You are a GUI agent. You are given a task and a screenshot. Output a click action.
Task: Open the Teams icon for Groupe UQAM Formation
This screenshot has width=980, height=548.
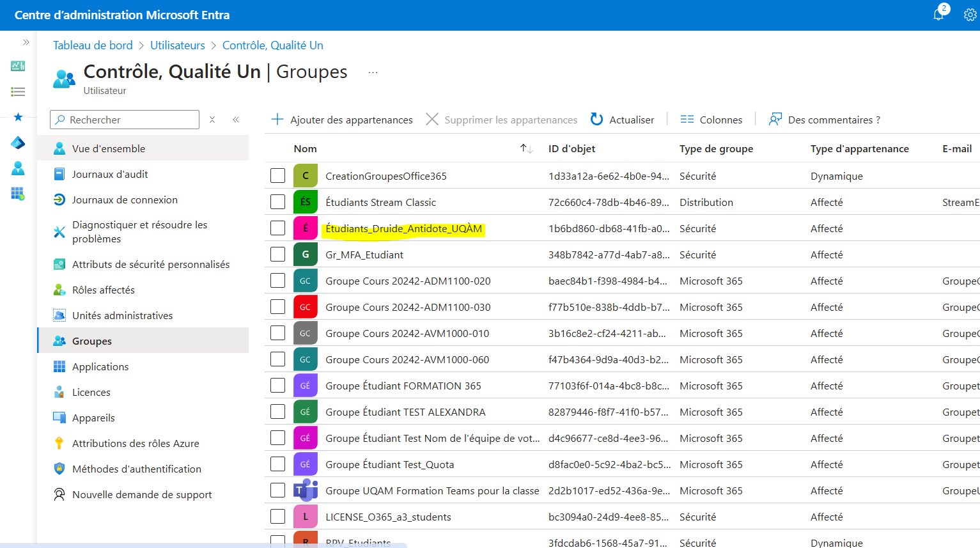[x=306, y=490]
